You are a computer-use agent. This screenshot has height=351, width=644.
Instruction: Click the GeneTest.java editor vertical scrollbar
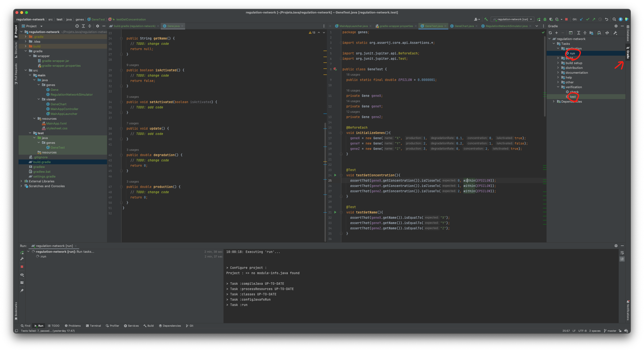[x=545, y=76]
